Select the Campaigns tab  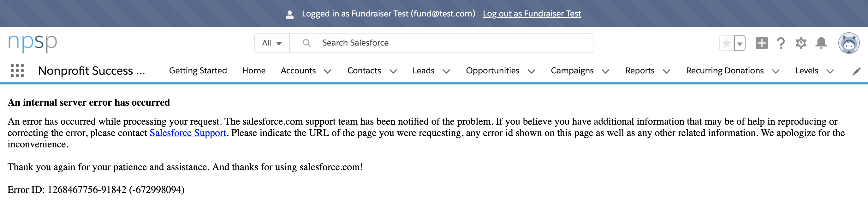[572, 71]
